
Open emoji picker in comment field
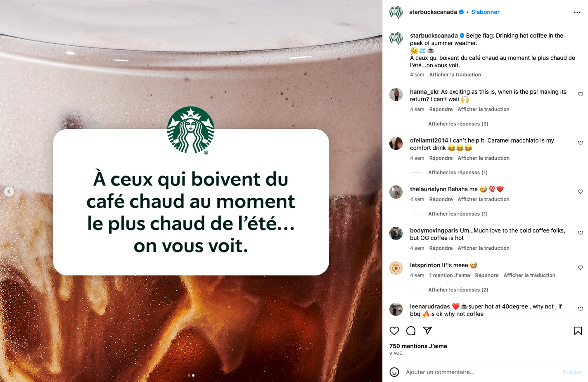click(394, 372)
